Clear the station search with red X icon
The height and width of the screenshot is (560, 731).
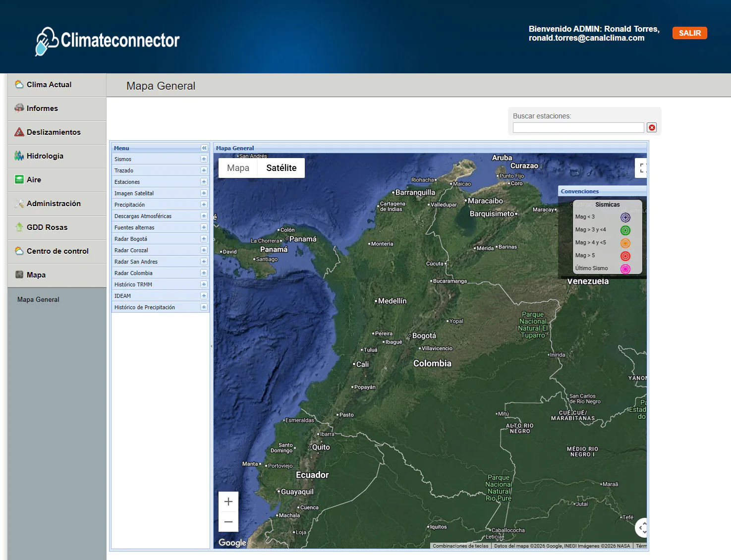click(652, 128)
